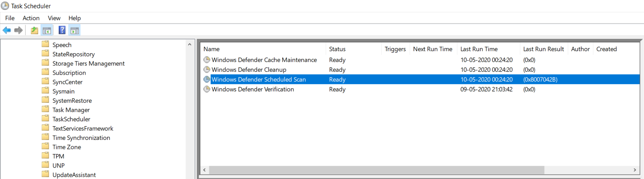Click the Cache Maintenance task clock icon
Viewport: 644px width, 179px height.
(207, 60)
